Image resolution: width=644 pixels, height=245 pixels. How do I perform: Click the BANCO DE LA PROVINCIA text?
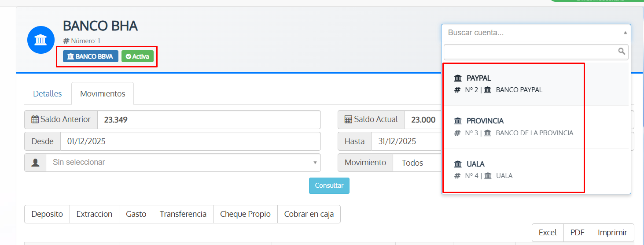(x=534, y=133)
